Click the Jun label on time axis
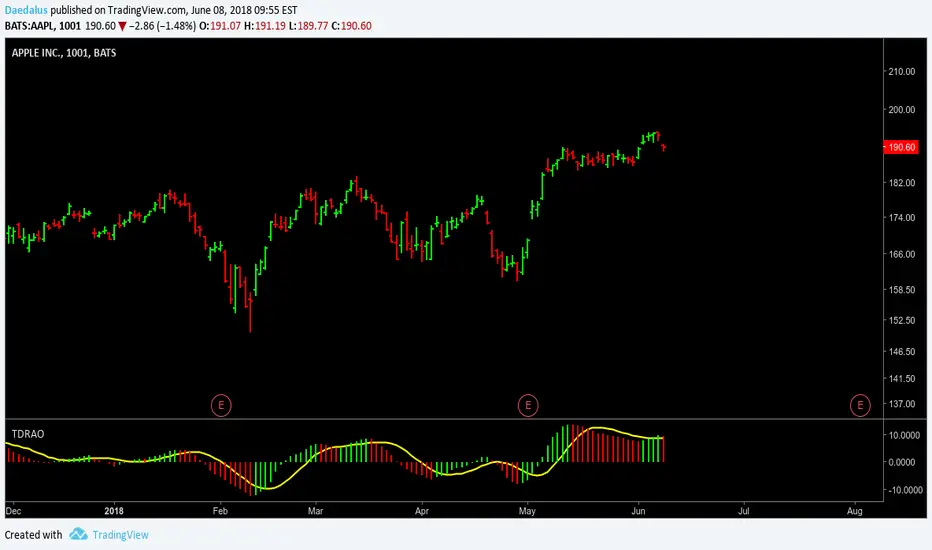This screenshot has width=932, height=550. pos(638,511)
